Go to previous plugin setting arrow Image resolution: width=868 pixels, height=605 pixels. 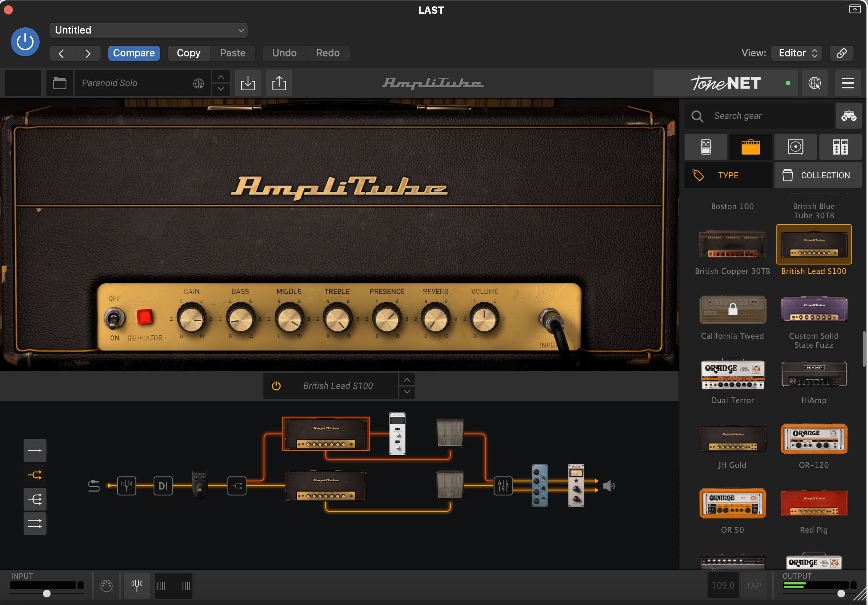(62, 53)
